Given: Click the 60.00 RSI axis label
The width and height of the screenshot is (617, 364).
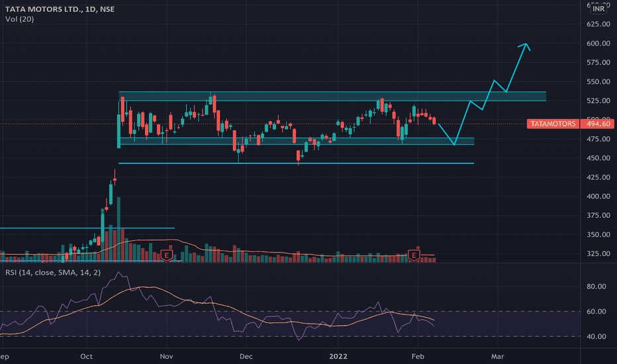Looking at the screenshot, I should [596, 312].
